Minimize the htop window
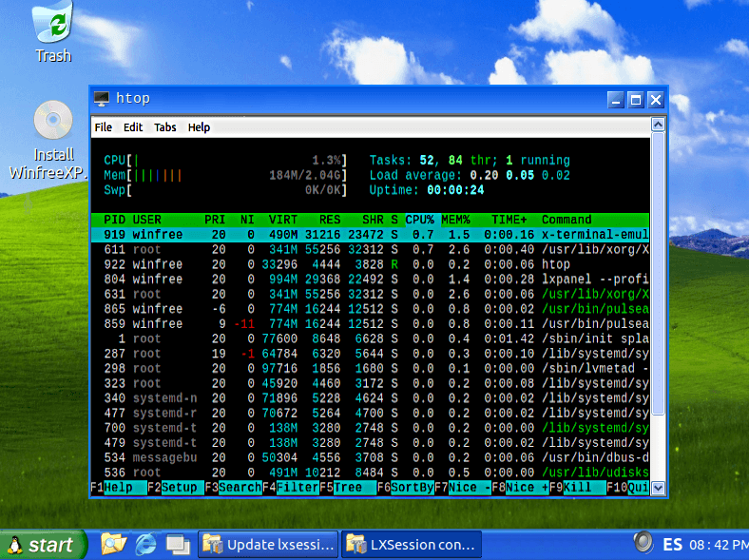 pos(616,100)
